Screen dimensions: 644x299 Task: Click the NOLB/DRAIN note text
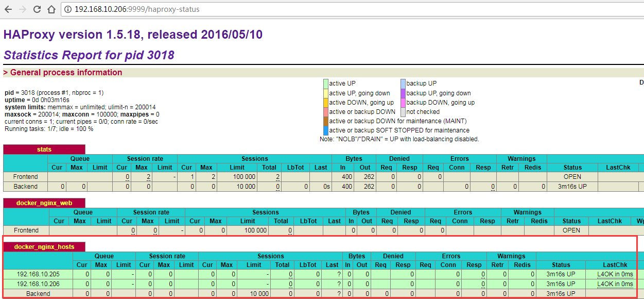399,139
